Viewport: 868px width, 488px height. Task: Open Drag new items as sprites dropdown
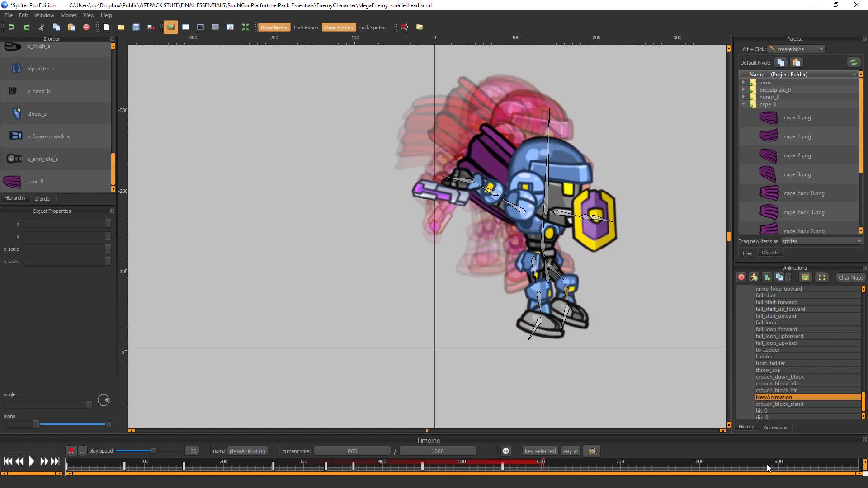click(821, 241)
